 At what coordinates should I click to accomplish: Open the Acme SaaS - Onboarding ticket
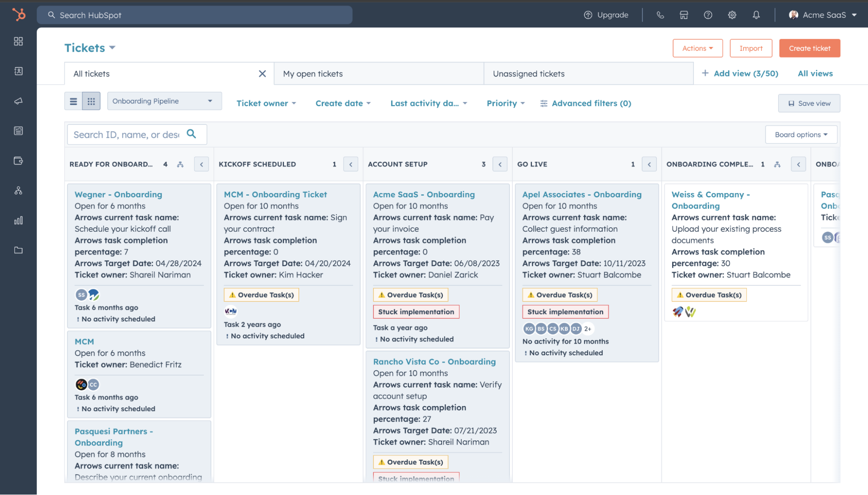pyautogui.click(x=424, y=194)
